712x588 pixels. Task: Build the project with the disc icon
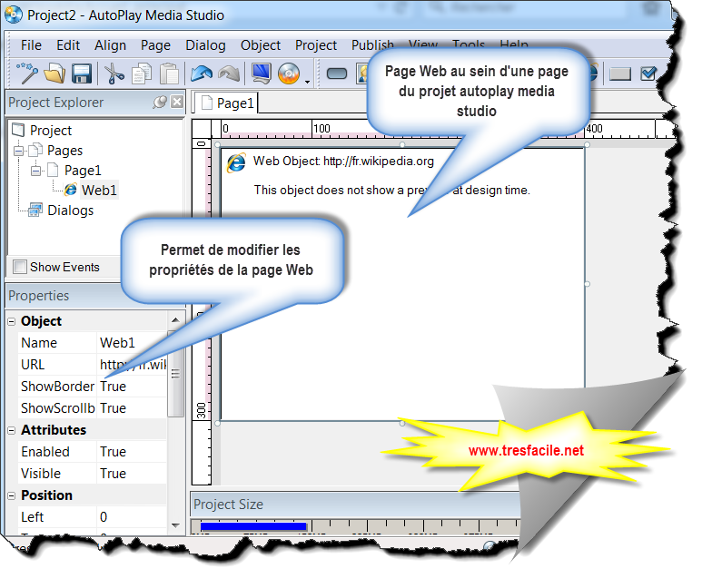(289, 73)
